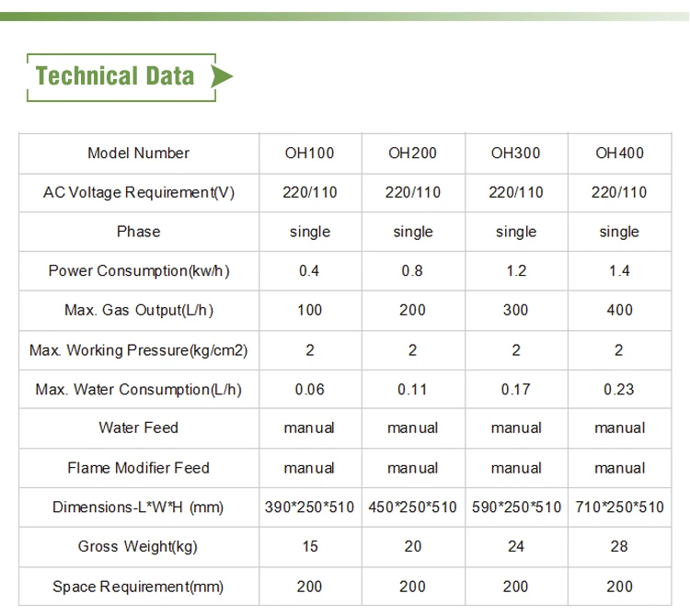Click the OH200 column header

412,154
